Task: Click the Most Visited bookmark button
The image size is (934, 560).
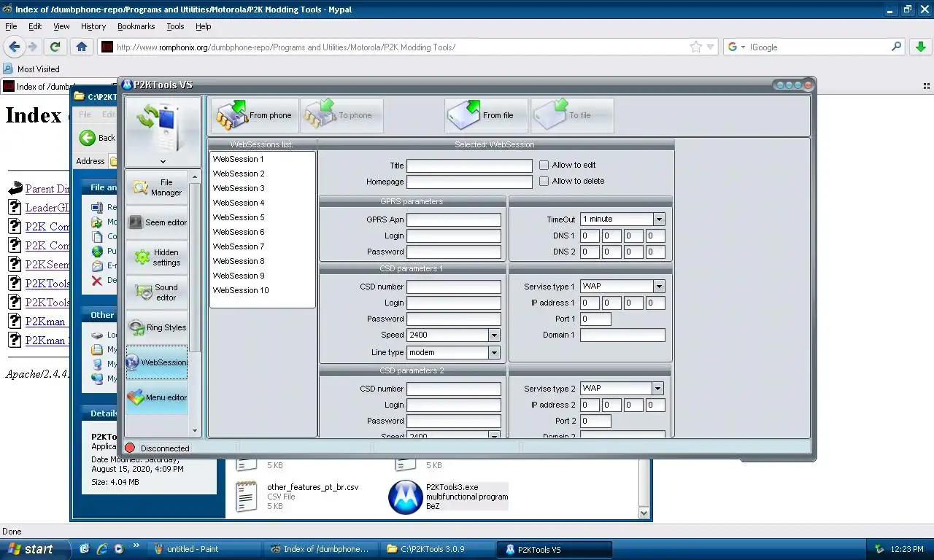Action: click(32, 69)
